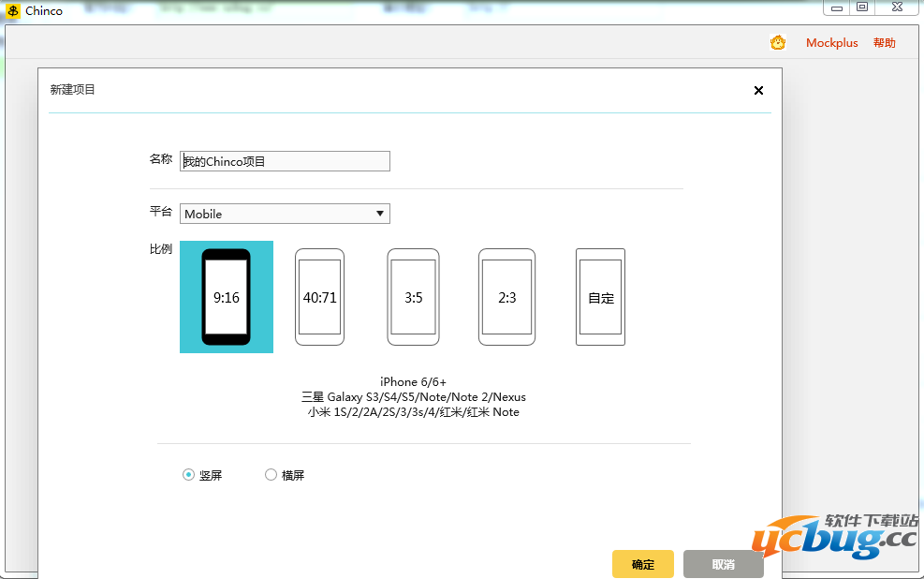
Task: Minimize the Chinco window
Action: pos(836,7)
